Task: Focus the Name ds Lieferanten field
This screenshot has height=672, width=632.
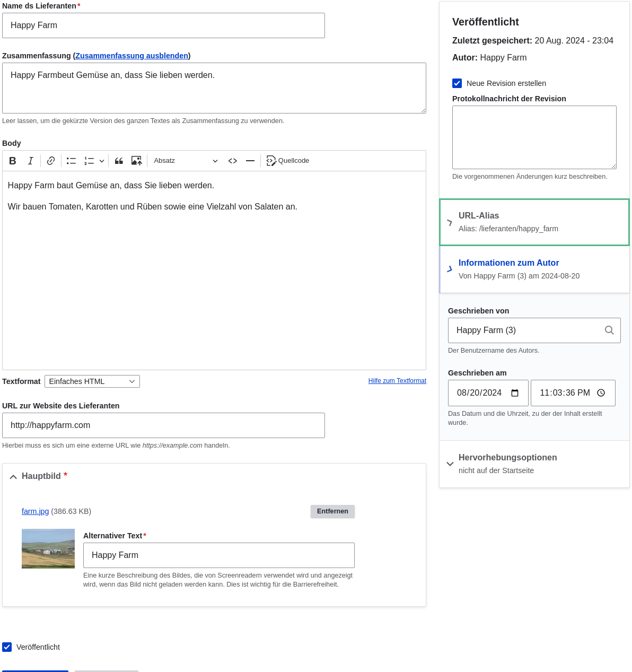Action: coord(163,25)
